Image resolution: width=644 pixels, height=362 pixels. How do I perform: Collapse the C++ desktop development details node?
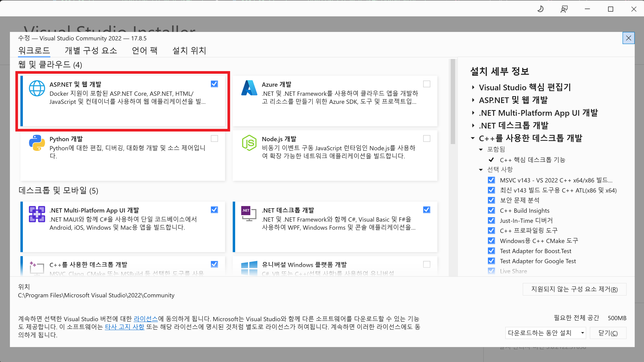tap(473, 138)
